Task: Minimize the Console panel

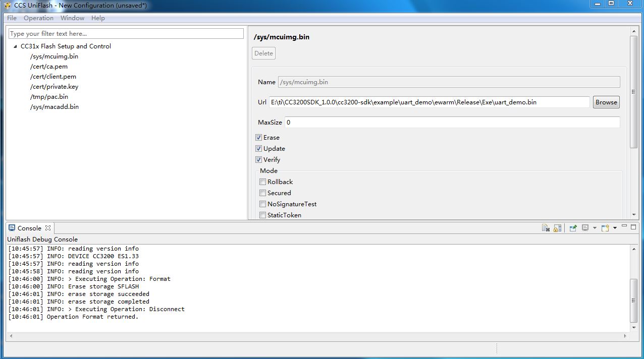Action: coord(624,226)
